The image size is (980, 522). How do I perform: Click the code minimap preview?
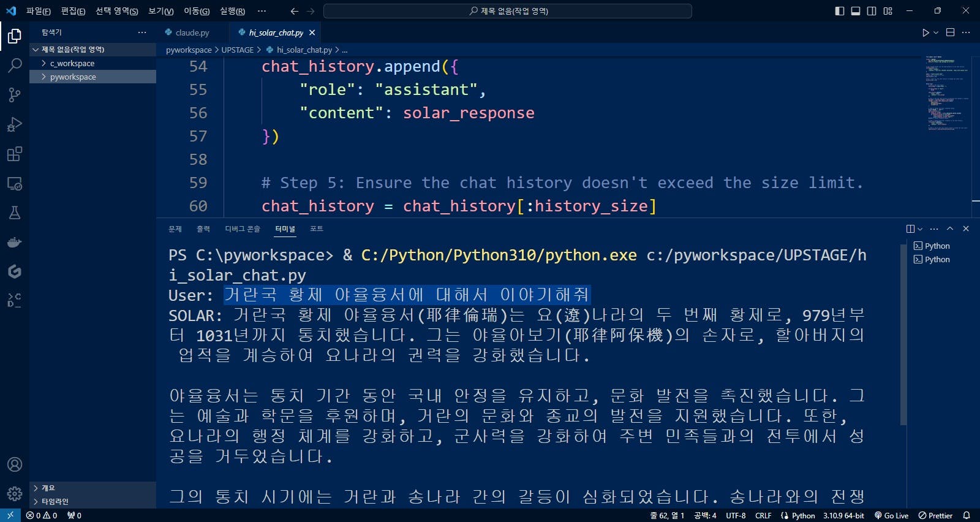(x=948, y=93)
